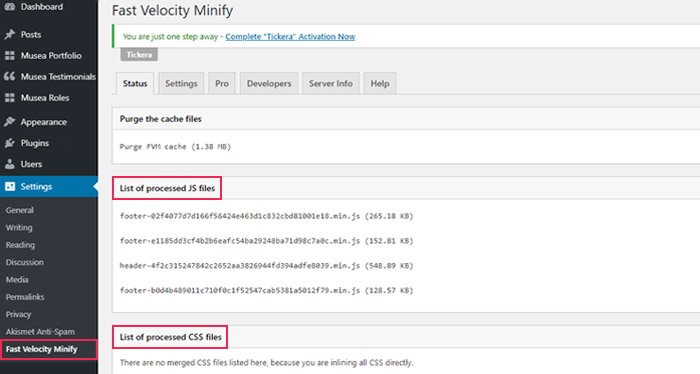Open Akismet Anti-Spam submenu item

pos(40,332)
